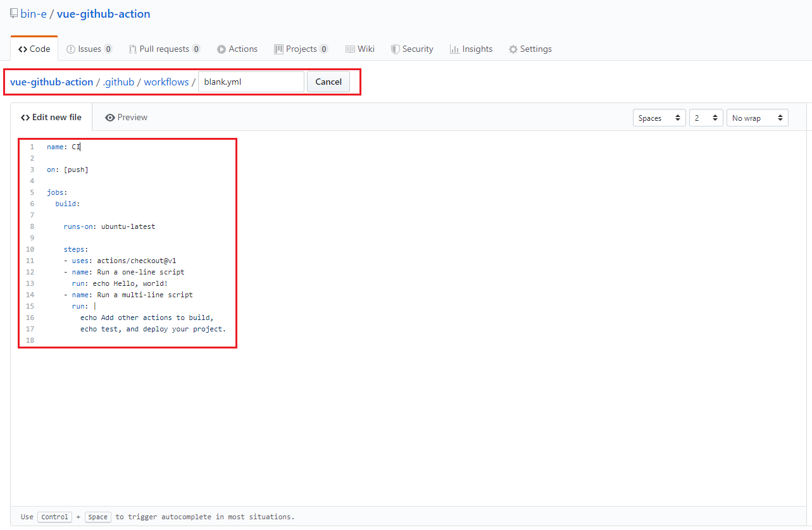Click the repository book icon
Image resolution: width=812 pixels, height=530 pixels.
click(13, 13)
